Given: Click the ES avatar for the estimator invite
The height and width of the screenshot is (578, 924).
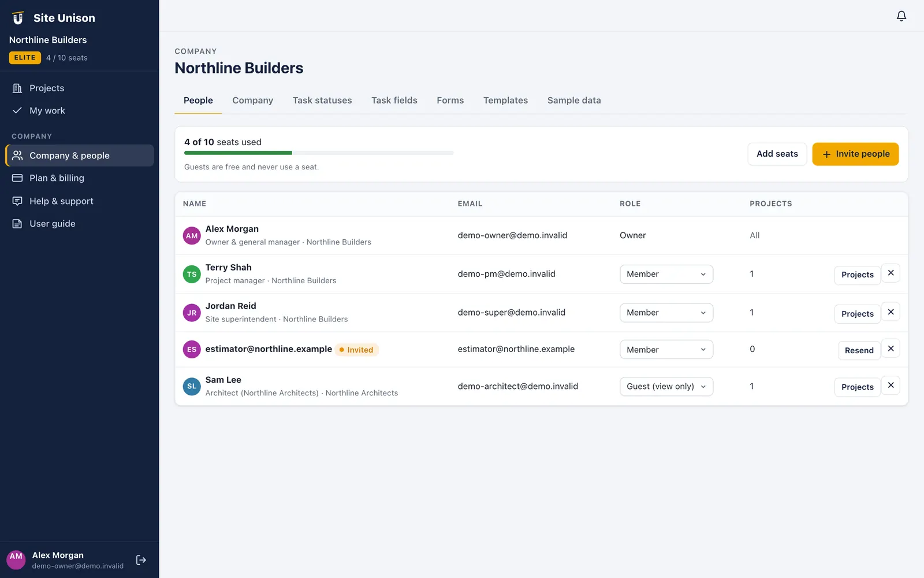Looking at the screenshot, I should click(192, 350).
